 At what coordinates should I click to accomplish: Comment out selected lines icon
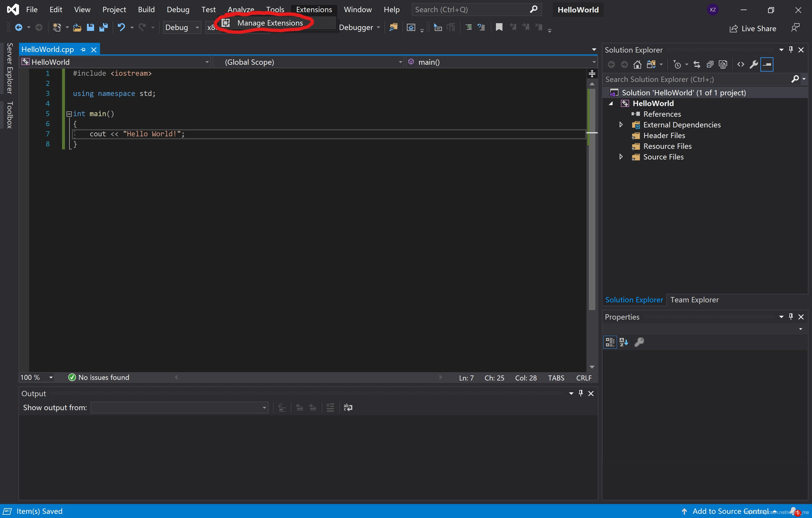point(468,27)
